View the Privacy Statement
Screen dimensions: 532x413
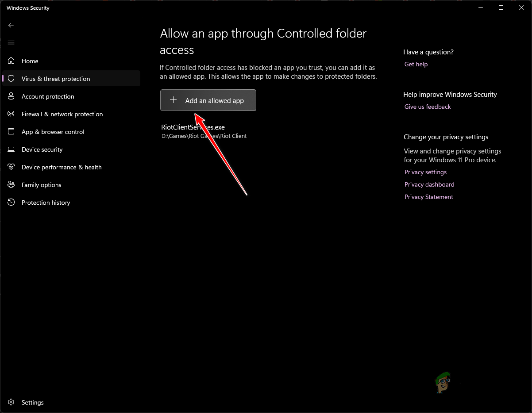coord(428,197)
